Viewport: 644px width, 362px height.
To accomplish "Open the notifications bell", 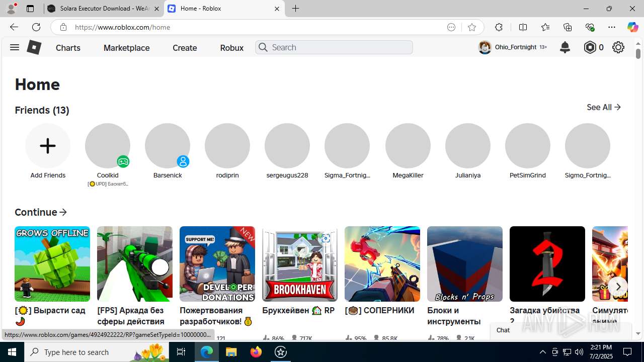I will 565,47.
